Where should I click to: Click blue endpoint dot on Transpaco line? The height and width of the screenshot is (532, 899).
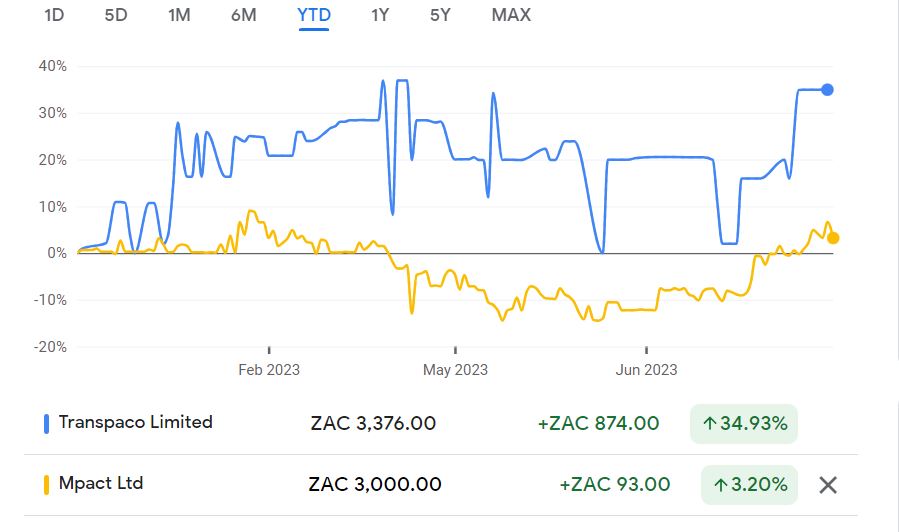[x=828, y=90]
